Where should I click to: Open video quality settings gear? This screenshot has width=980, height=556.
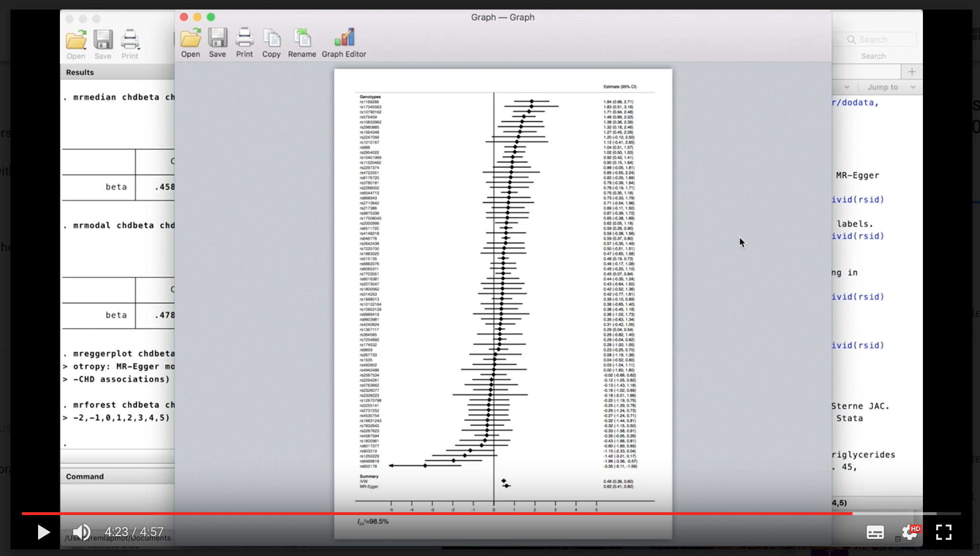point(909,532)
